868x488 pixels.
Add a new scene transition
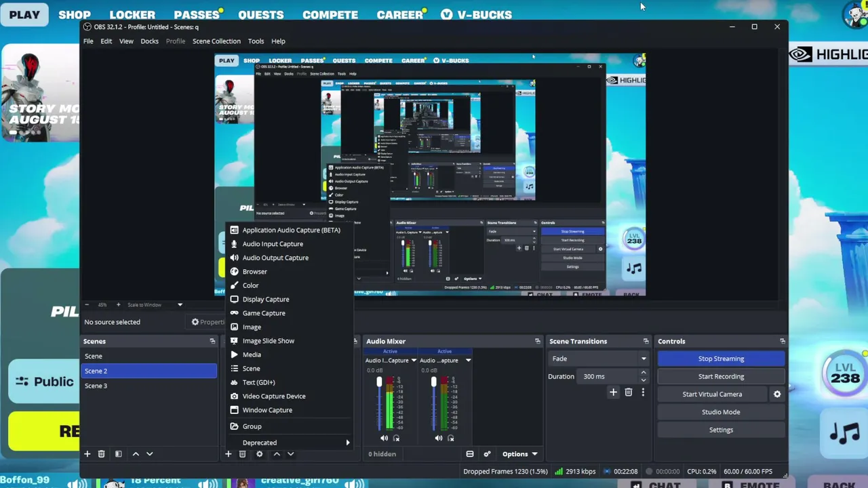pos(613,392)
